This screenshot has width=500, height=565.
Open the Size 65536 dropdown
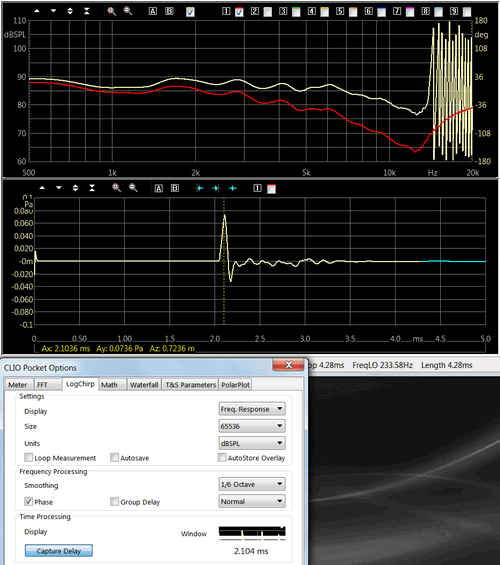point(252,426)
